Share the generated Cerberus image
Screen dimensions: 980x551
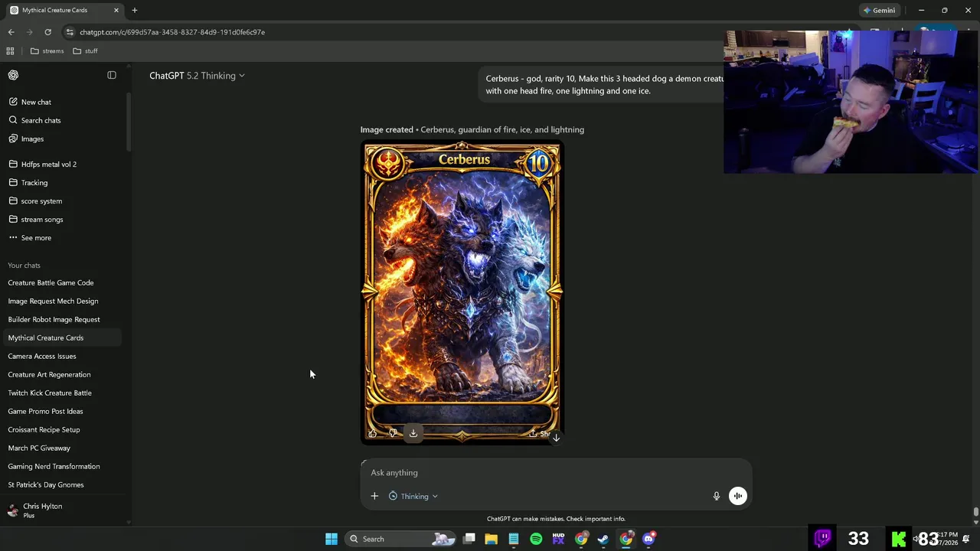[540, 433]
